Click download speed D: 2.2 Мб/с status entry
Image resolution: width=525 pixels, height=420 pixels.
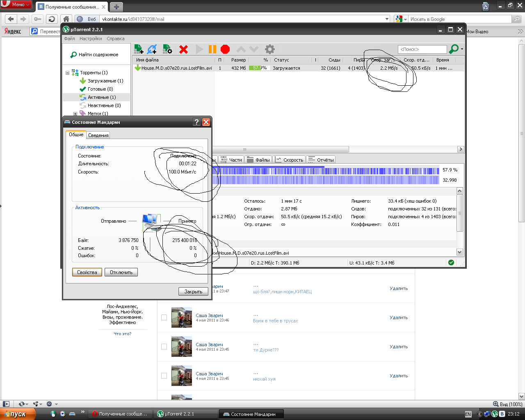[275, 263]
